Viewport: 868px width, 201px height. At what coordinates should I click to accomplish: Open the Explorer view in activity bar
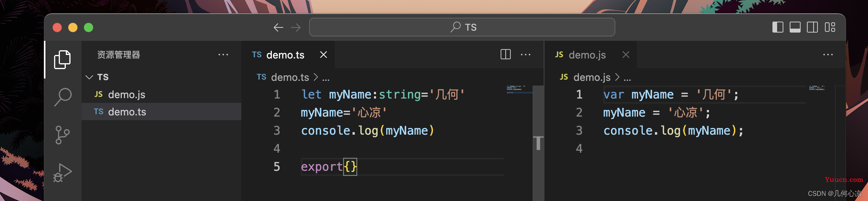coord(62,60)
